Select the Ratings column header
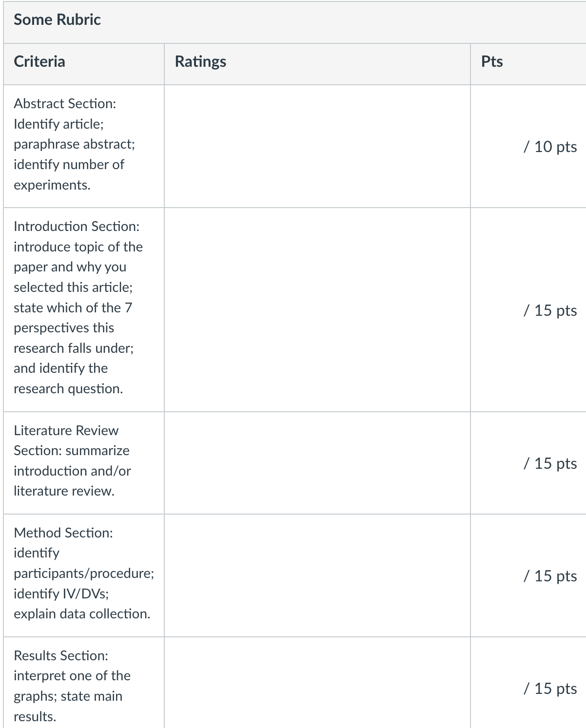Image resolution: width=586 pixels, height=728 pixels. pyautogui.click(x=200, y=62)
